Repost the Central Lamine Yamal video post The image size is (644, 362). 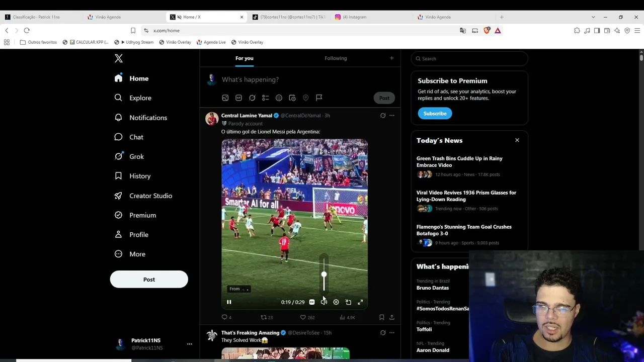click(x=267, y=317)
